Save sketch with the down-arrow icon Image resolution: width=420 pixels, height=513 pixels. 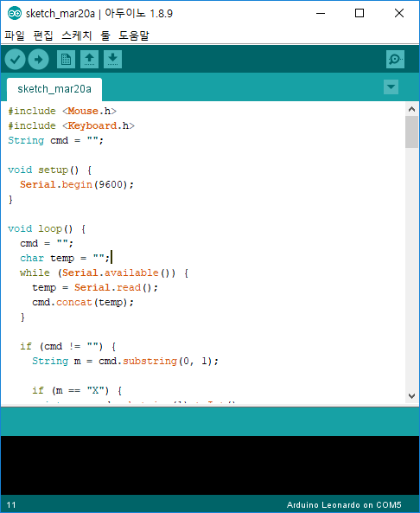tap(112, 59)
